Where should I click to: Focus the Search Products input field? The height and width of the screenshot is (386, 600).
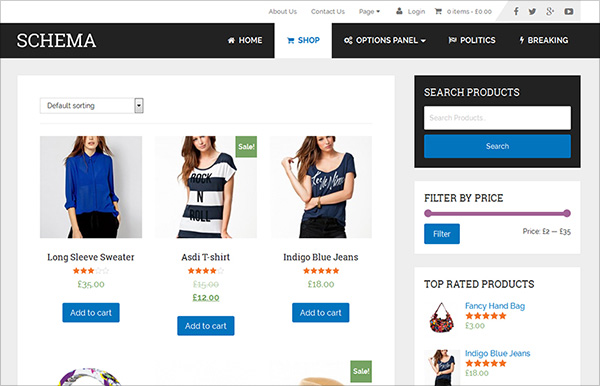tap(497, 118)
